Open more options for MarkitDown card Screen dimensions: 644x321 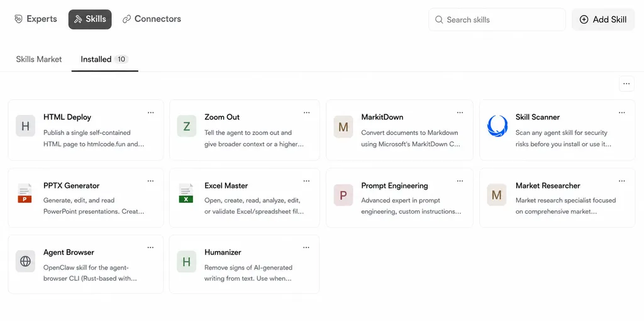(x=460, y=112)
